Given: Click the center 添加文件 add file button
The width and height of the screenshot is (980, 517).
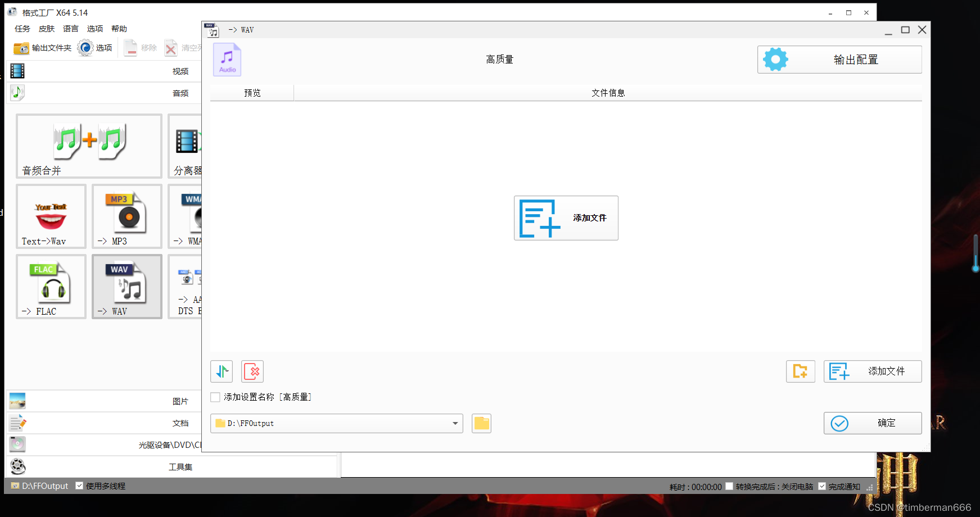Looking at the screenshot, I should [x=566, y=218].
